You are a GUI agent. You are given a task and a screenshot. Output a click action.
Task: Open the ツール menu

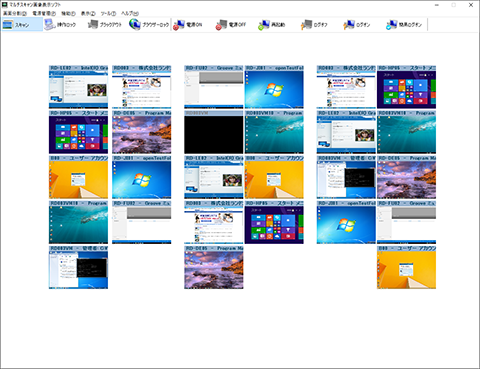(x=108, y=13)
